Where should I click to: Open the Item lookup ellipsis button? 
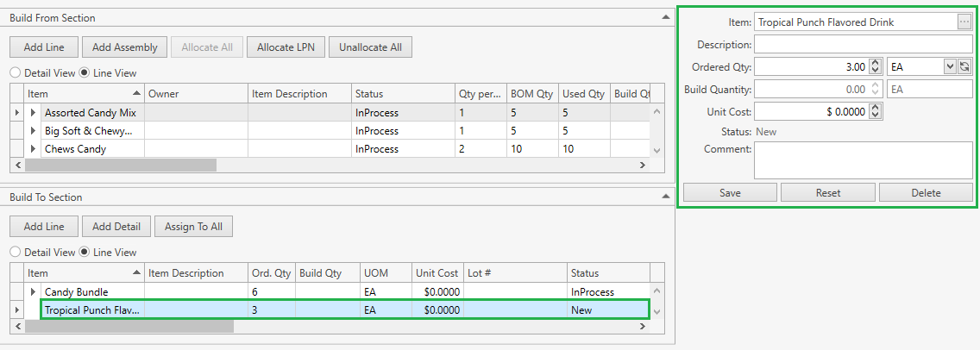964,22
